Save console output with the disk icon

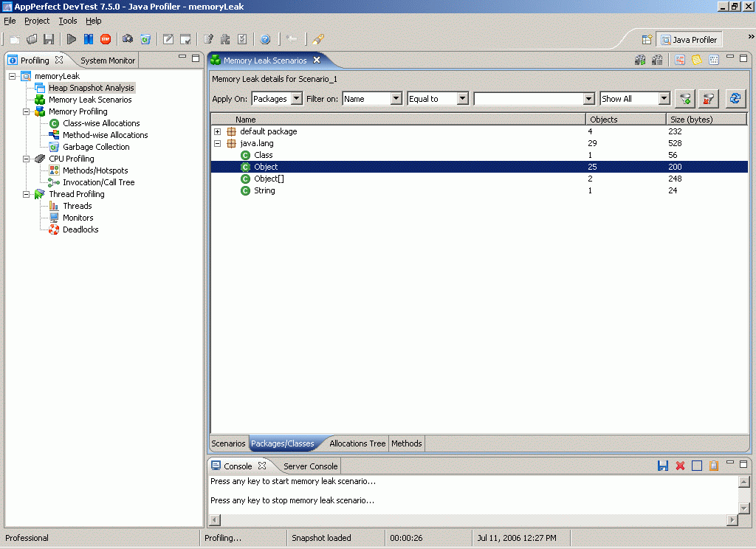pos(662,466)
